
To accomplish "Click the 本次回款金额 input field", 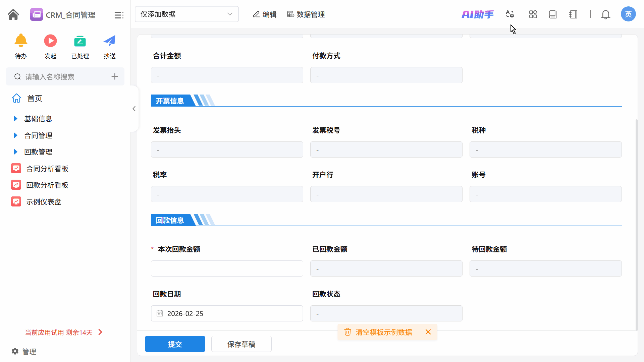I will (227, 268).
